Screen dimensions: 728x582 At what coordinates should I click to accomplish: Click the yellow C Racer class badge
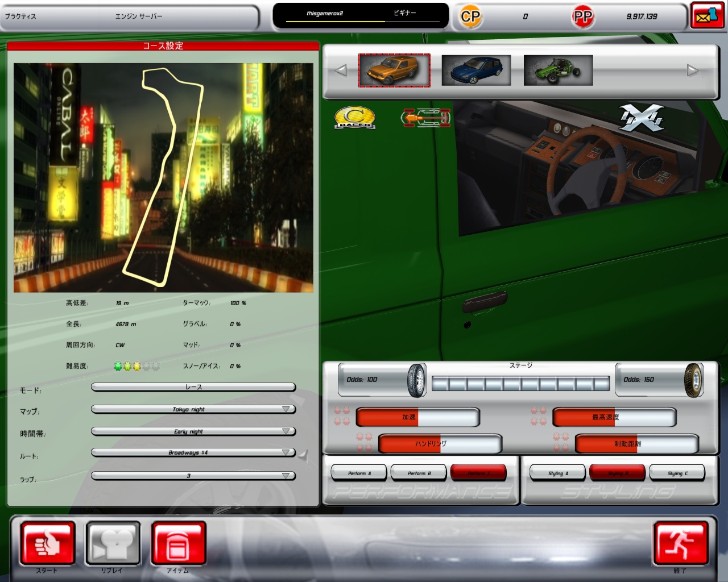point(355,118)
